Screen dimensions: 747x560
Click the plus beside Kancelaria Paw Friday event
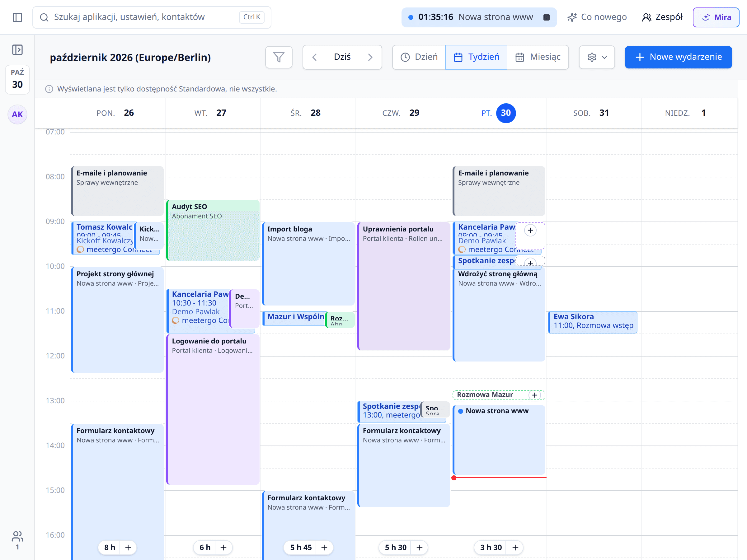coord(530,230)
